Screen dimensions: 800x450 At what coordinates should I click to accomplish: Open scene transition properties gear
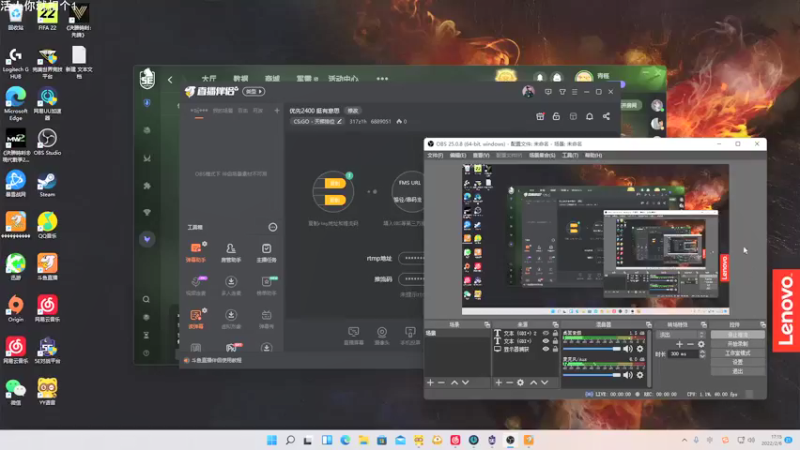(x=701, y=344)
